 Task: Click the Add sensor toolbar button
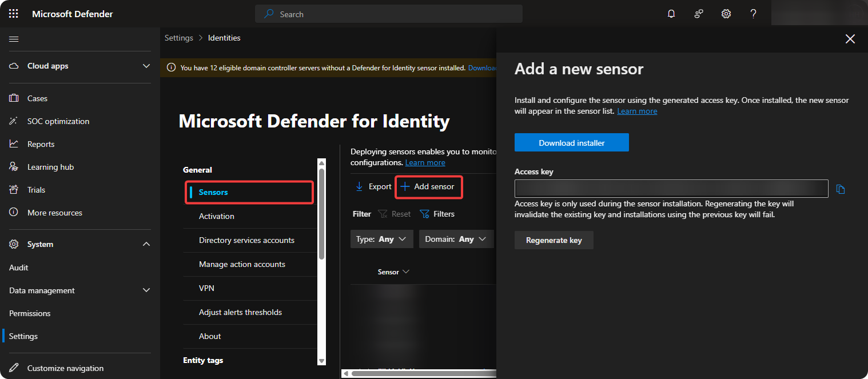(x=428, y=187)
